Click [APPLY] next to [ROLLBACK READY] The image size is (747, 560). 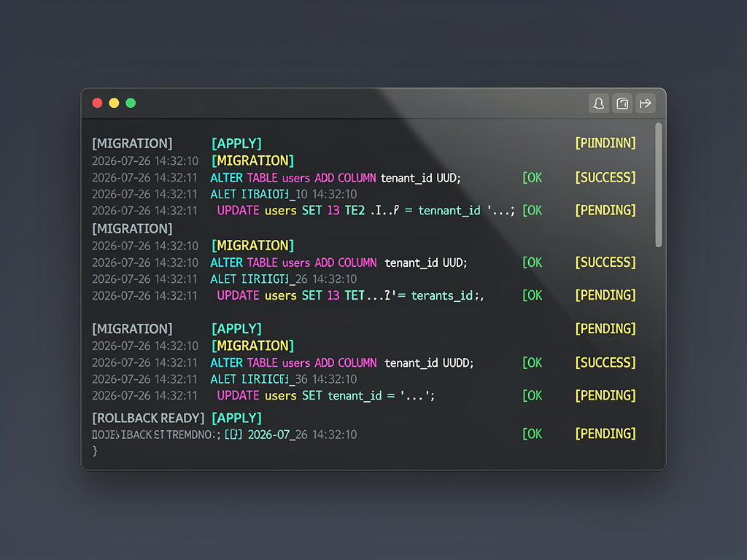236,418
